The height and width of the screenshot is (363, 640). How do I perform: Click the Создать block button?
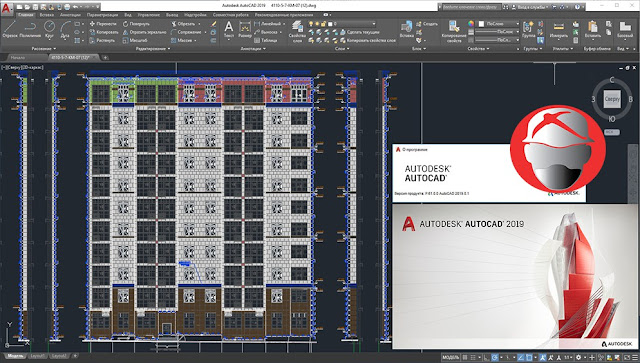(x=427, y=24)
